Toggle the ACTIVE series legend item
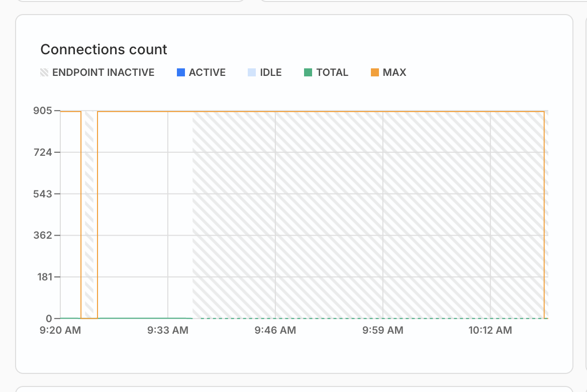 (x=202, y=72)
